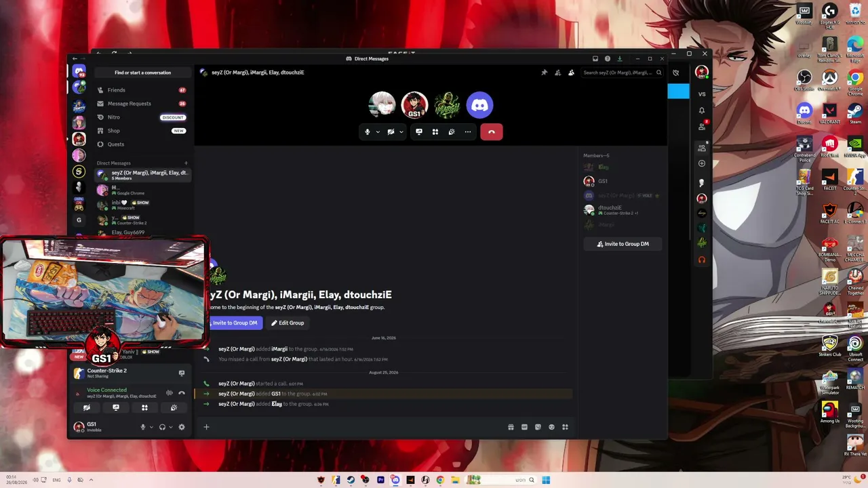868x488 pixels.
Task: Disconnect voice from the voice panel
Action: point(181,393)
